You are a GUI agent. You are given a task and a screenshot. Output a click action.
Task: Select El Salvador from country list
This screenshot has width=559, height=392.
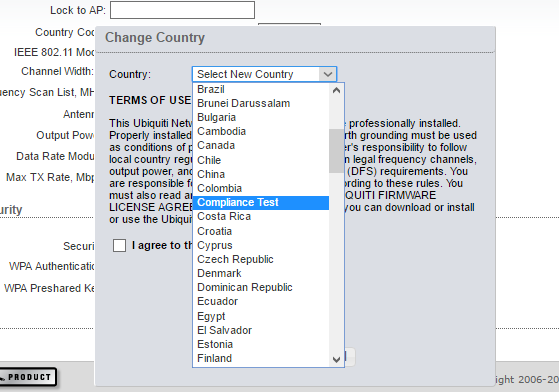coord(261,330)
